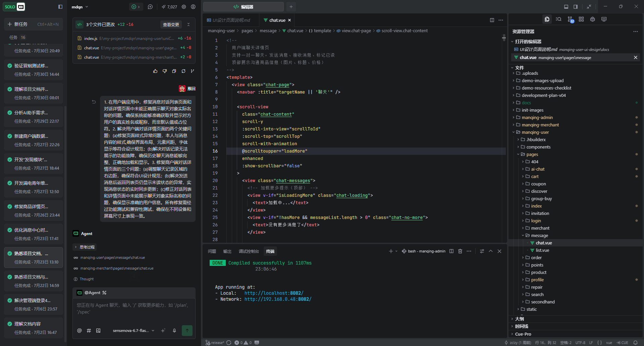This screenshot has height=346, width=644.
Task: Open the mdqn project dropdown
Action: coord(80,7)
